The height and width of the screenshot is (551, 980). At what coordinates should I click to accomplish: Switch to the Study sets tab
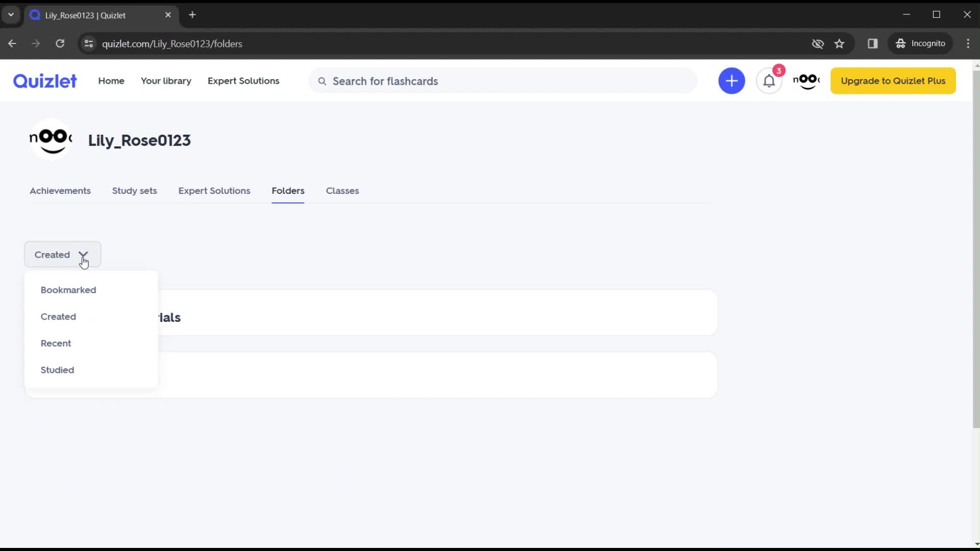tap(134, 190)
